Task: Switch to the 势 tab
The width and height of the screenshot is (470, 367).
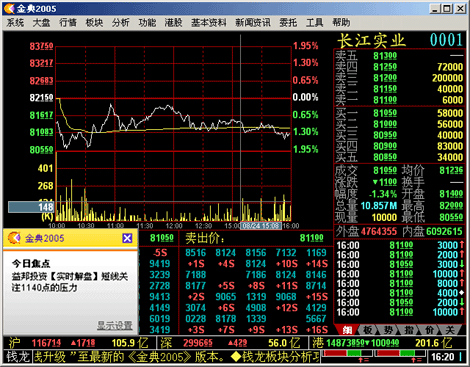Action: pos(388,330)
